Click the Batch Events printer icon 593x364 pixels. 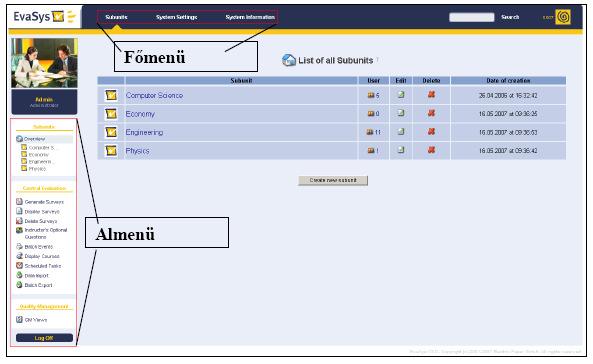(x=19, y=246)
